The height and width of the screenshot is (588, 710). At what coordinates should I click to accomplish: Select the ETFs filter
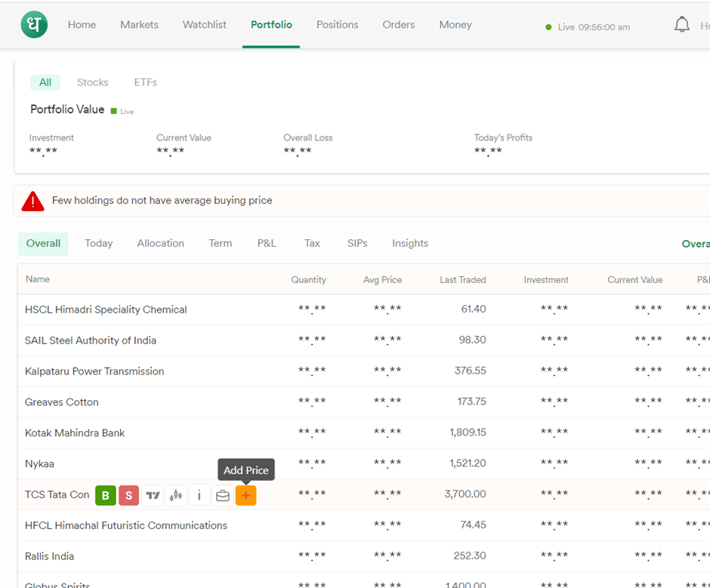click(145, 82)
